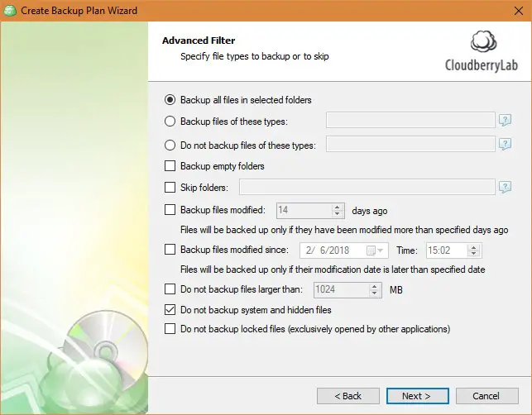Click the Cancel button
The width and height of the screenshot is (532, 415).
pos(486,396)
